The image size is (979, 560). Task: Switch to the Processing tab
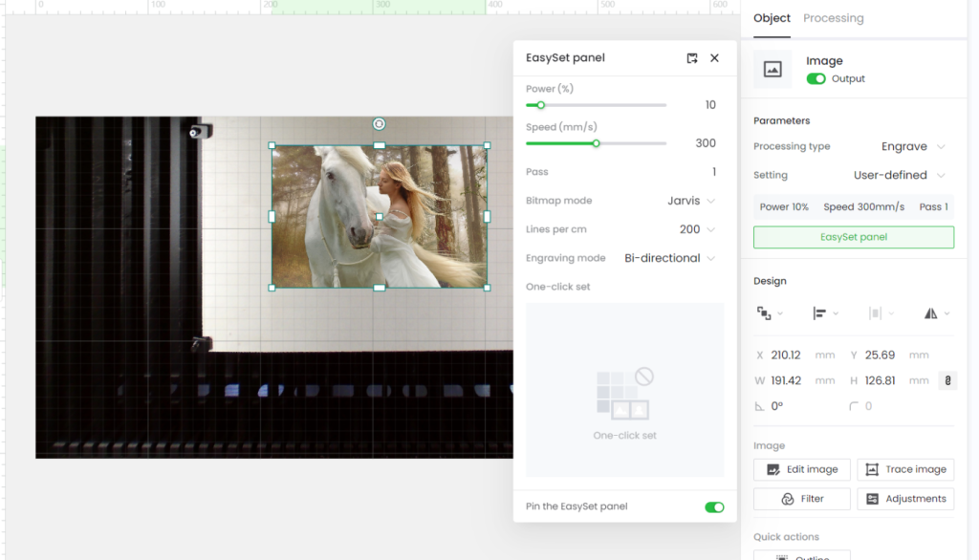[x=833, y=18]
